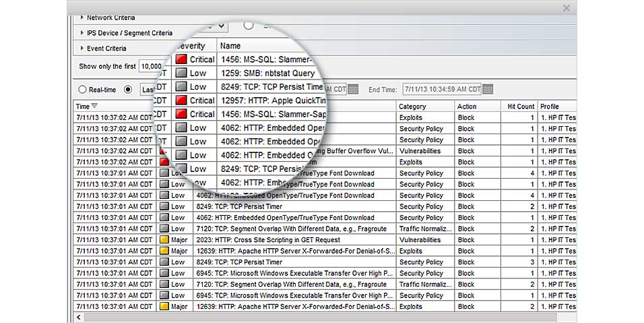The width and height of the screenshot is (644, 323).
Task: Select the Real-time radio button
Action: click(x=82, y=90)
